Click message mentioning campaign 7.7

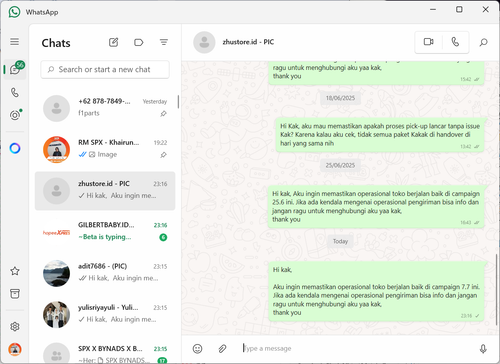(376, 291)
